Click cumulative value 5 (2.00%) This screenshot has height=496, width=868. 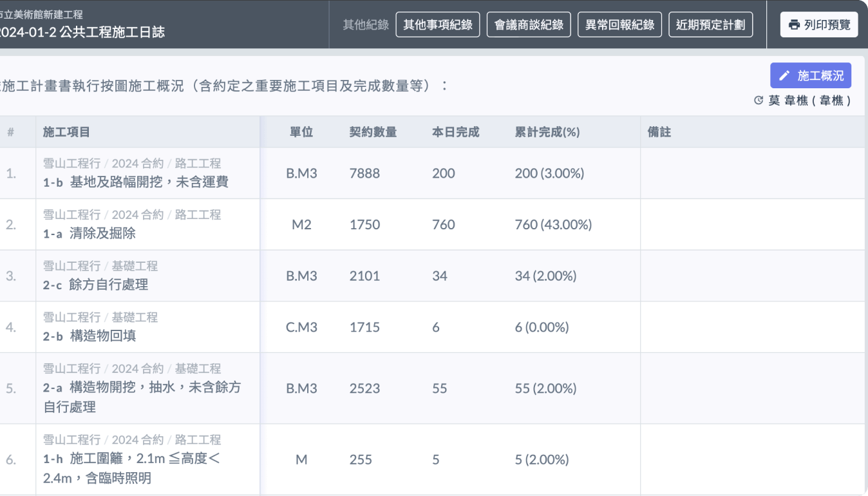[x=542, y=460]
